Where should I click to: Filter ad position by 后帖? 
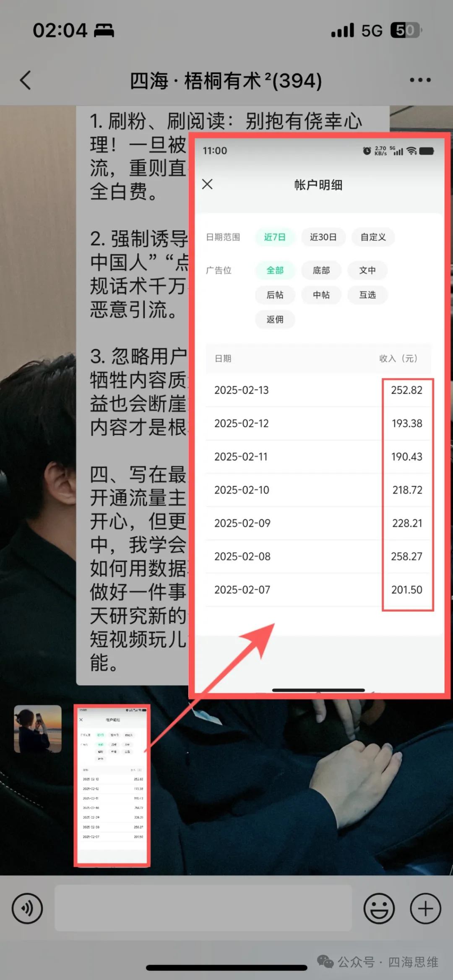click(x=275, y=295)
